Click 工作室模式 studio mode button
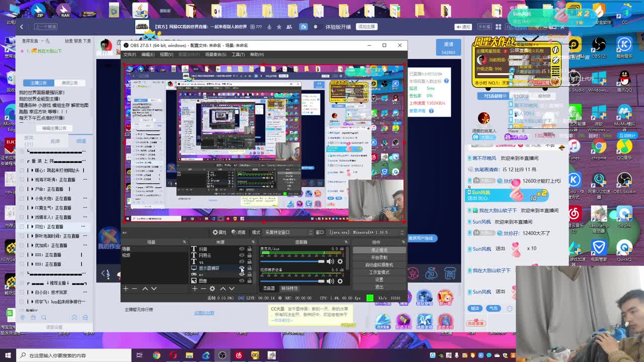The height and width of the screenshot is (362, 644). [x=379, y=273]
